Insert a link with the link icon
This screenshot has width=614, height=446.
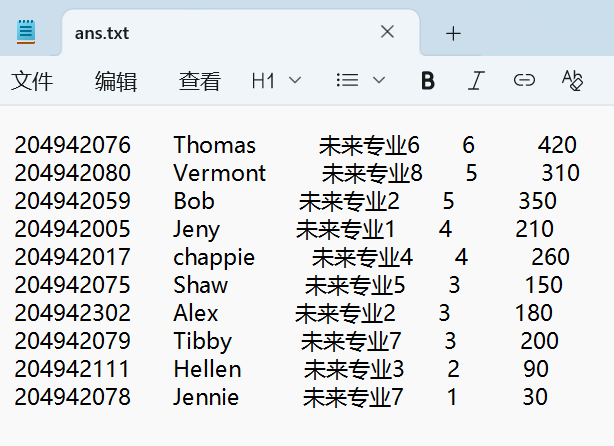click(x=524, y=80)
